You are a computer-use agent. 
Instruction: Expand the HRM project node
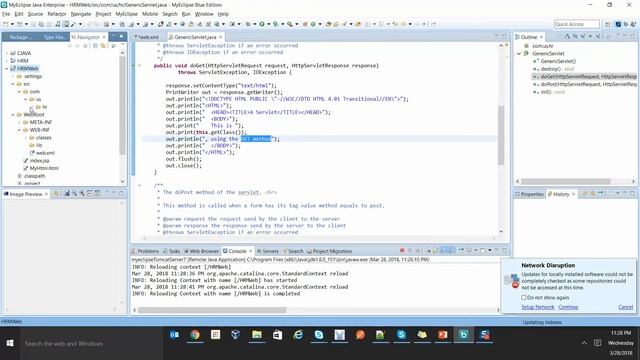tap(7, 61)
